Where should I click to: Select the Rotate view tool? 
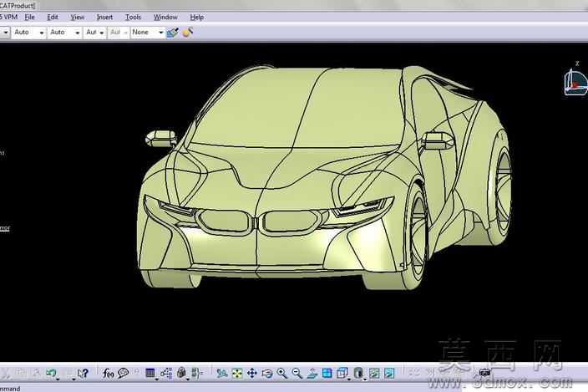tap(267, 374)
